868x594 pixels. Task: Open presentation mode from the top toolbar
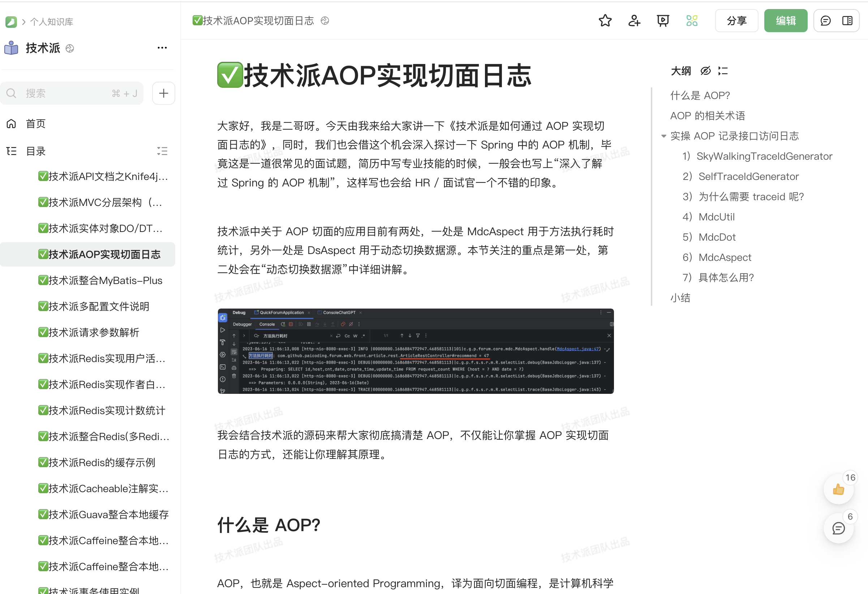point(663,21)
